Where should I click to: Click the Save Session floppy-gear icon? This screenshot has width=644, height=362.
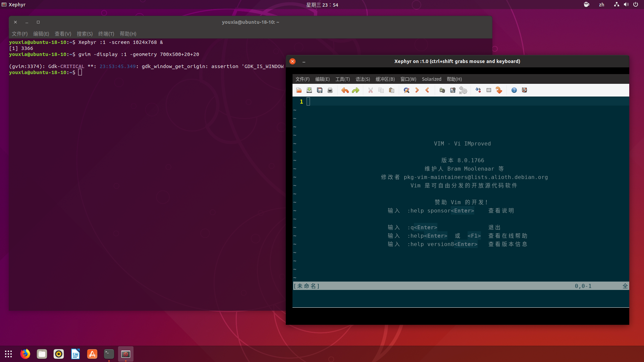click(x=453, y=90)
